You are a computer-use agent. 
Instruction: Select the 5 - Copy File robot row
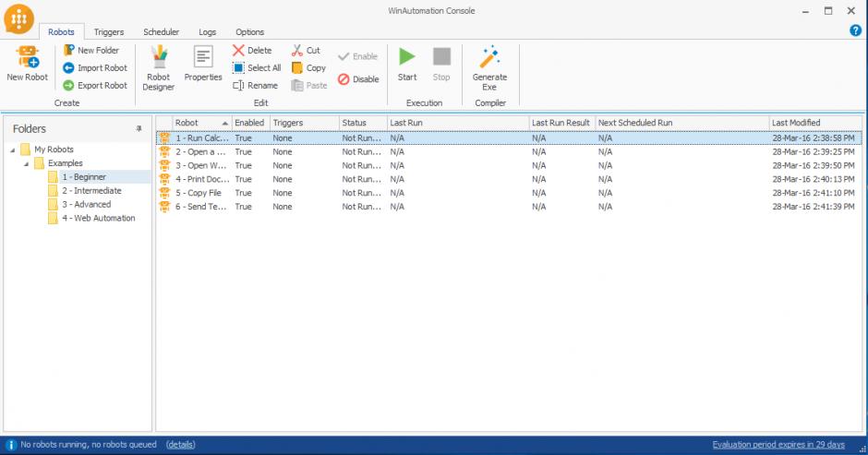[509, 193]
